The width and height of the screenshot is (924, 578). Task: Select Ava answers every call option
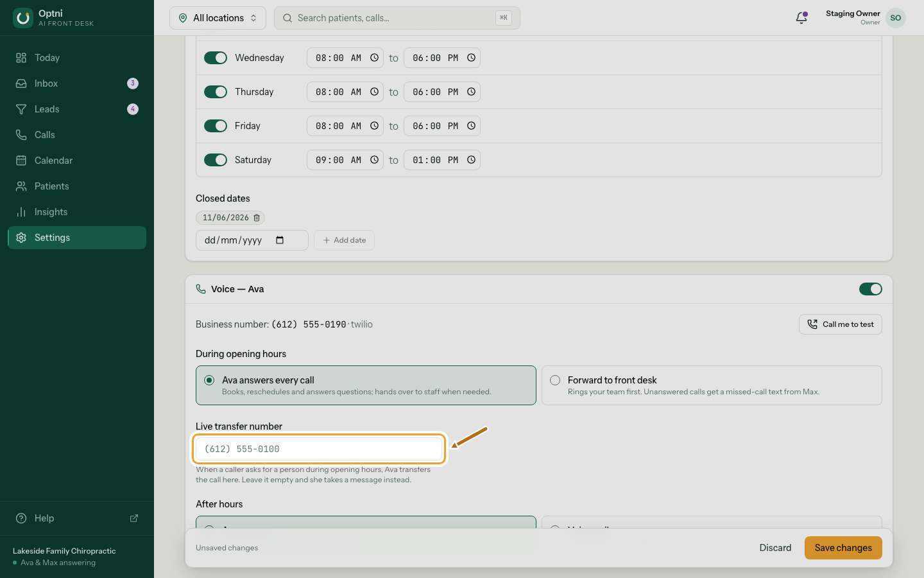pos(366,385)
